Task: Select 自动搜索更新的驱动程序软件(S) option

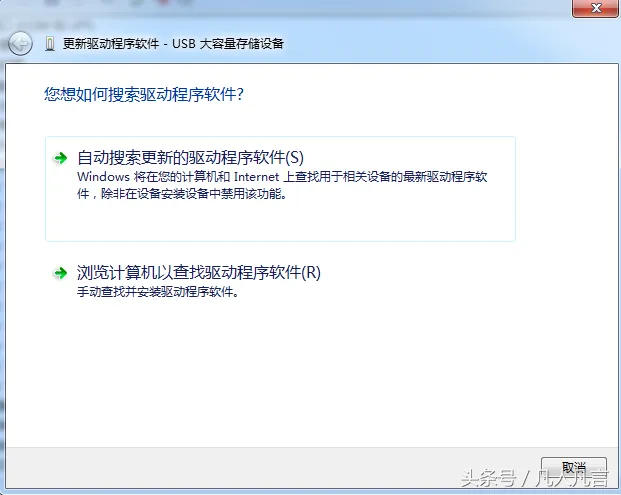Action: [x=190, y=158]
